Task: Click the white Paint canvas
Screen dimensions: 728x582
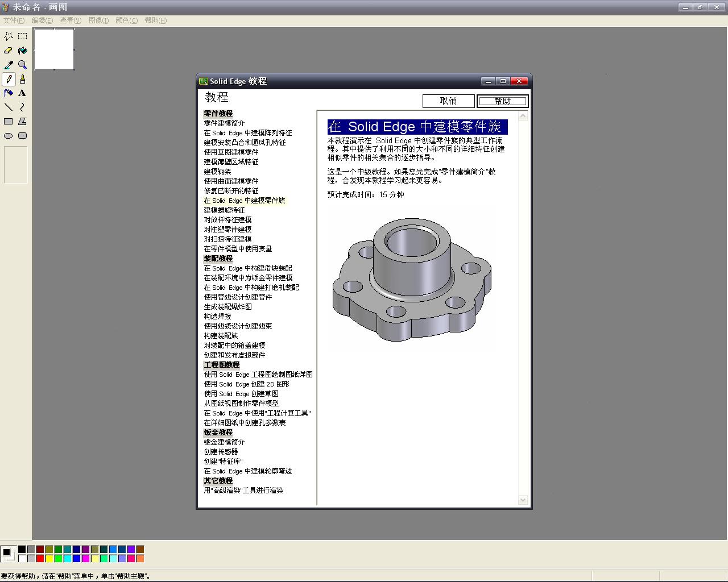Action: [x=54, y=49]
